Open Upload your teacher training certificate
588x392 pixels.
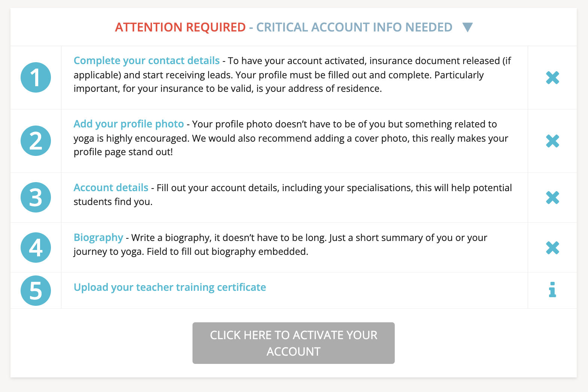170,287
